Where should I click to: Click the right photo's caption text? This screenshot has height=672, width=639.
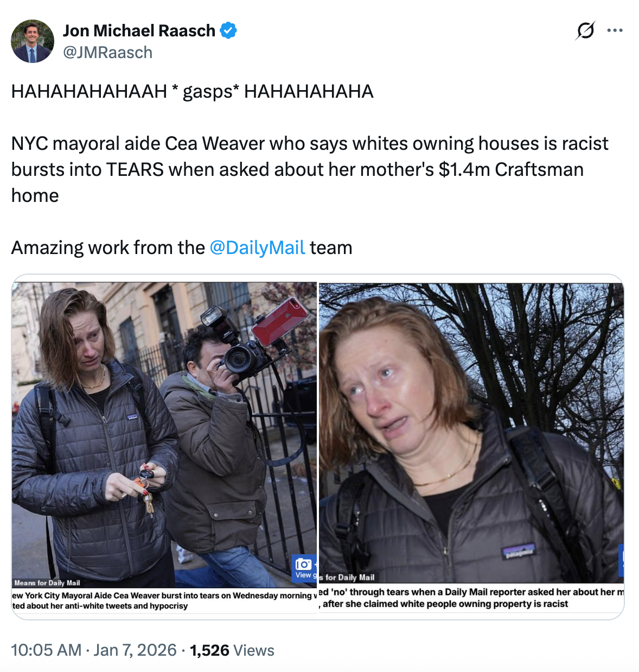pos(471,598)
